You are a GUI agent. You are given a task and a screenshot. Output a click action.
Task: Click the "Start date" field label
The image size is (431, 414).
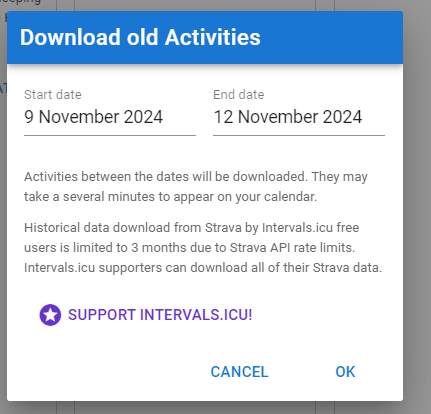click(53, 95)
